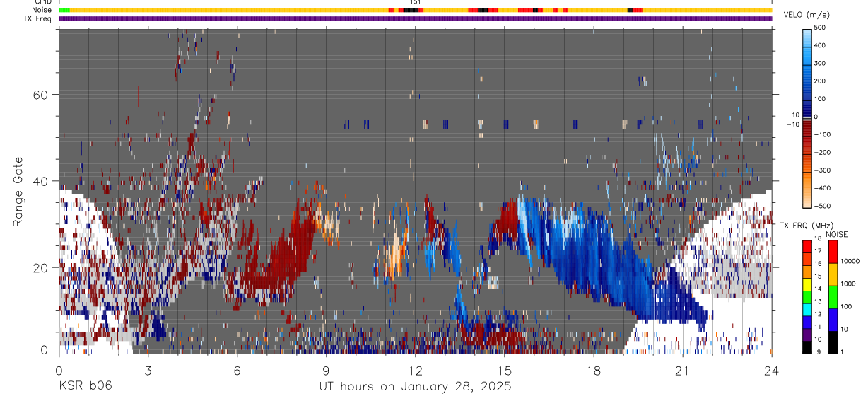Click the green swatch in the NOISE legend
868x401 pixels.
pyautogui.click(x=833, y=297)
